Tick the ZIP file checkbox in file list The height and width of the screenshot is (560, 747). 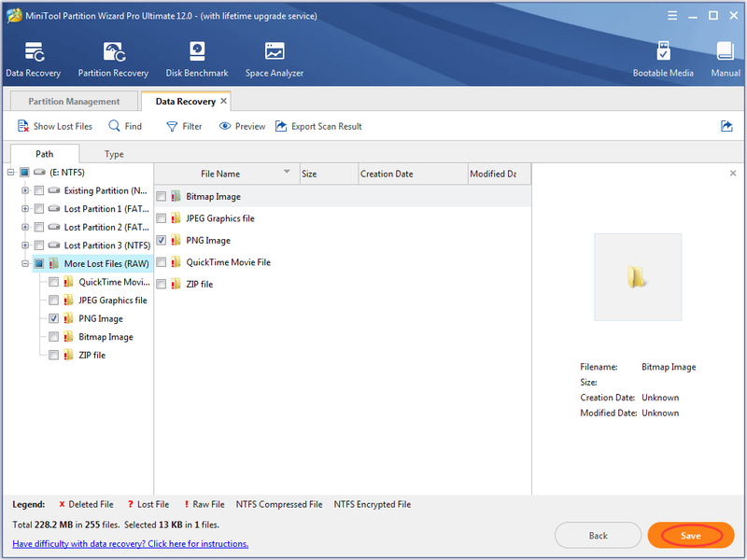click(x=161, y=285)
